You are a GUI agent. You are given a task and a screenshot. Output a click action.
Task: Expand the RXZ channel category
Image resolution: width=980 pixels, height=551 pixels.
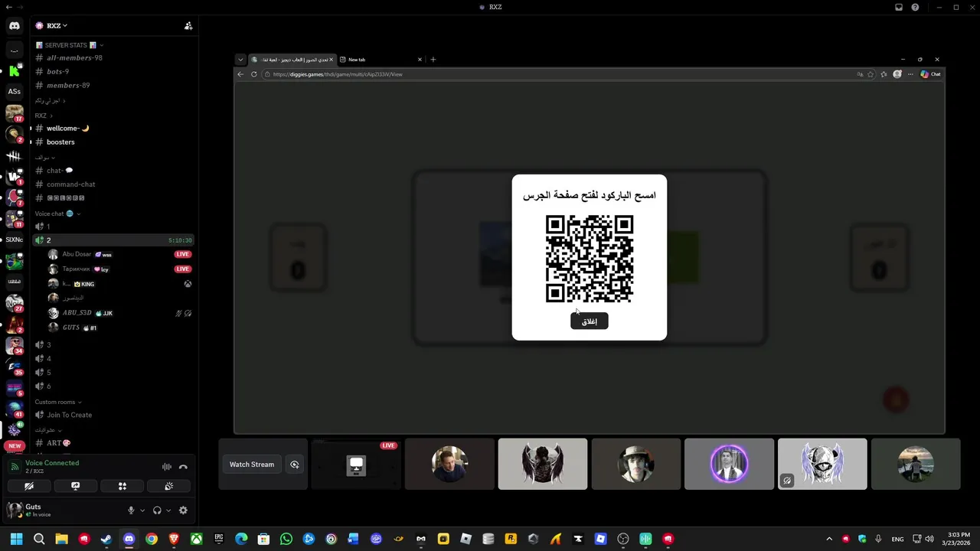tap(44, 116)
